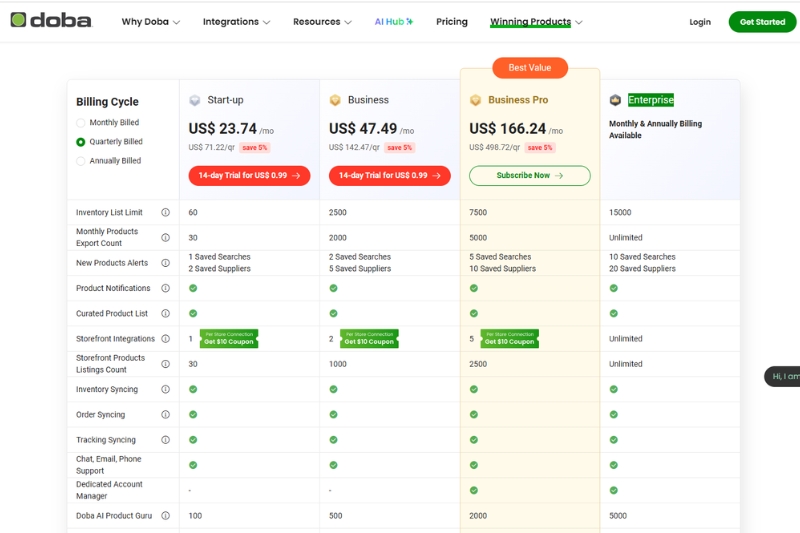Expand the Integrations menu

[x=236, y=21]
